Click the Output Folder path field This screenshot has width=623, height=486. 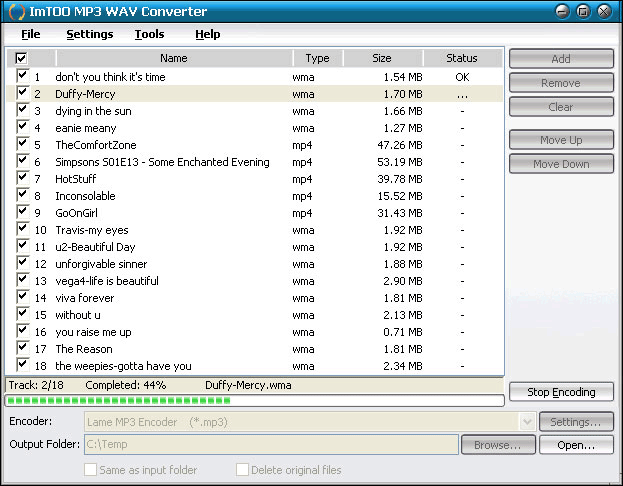[271, 444]
